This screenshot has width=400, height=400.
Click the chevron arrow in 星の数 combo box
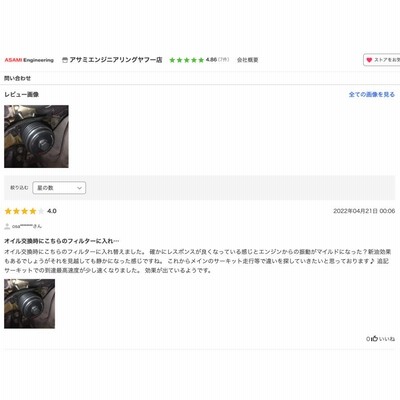point(79,188)
